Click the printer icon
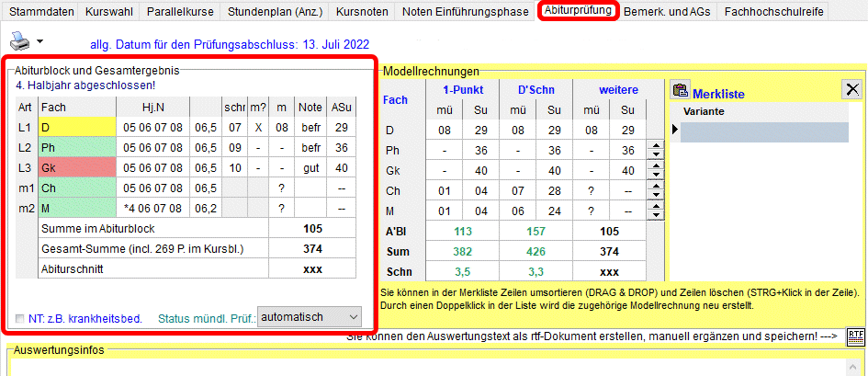 click(x=19, y=41)
